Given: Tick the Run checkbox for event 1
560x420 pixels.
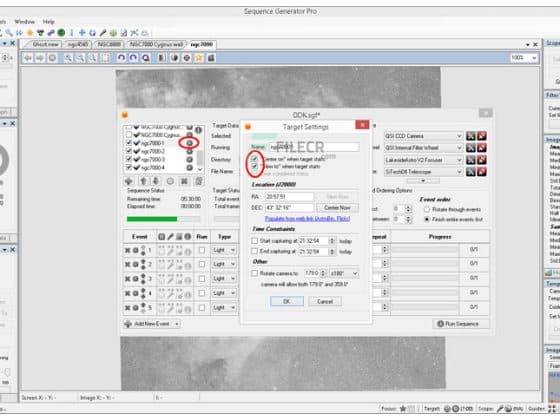Looking at the screenshot, I should 202,250.
